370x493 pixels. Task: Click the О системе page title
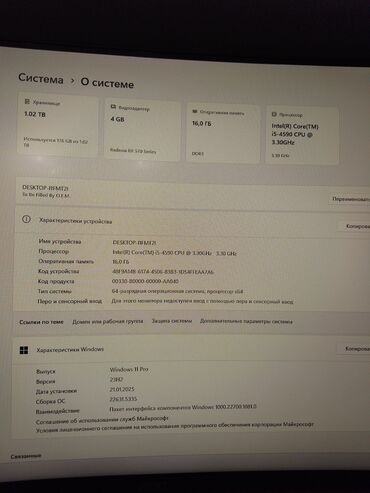(107, 83)
